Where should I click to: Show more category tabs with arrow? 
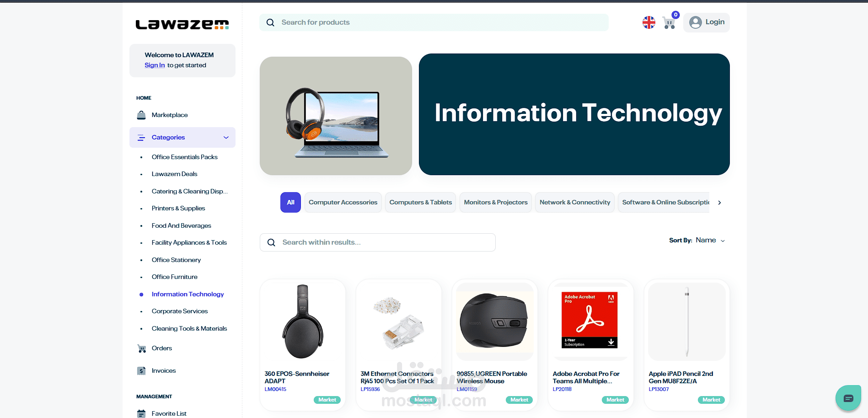(719, 203)
